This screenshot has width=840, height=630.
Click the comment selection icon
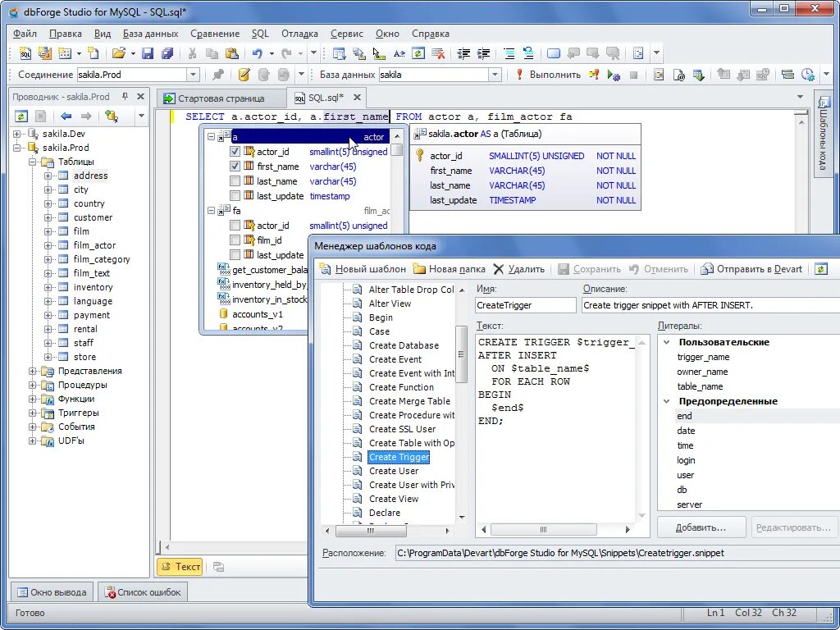(509, 53)
